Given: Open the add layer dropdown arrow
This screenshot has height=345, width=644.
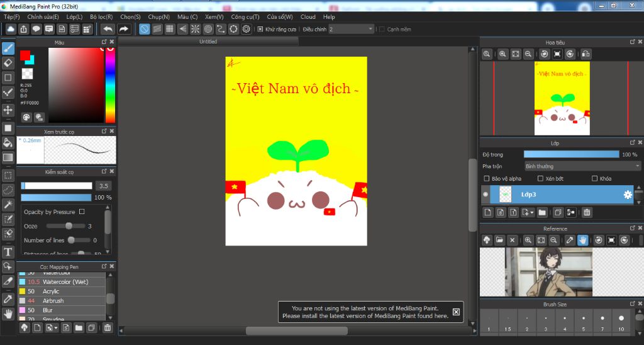Looking at the screenshot, I should click(x=532, y=213).
